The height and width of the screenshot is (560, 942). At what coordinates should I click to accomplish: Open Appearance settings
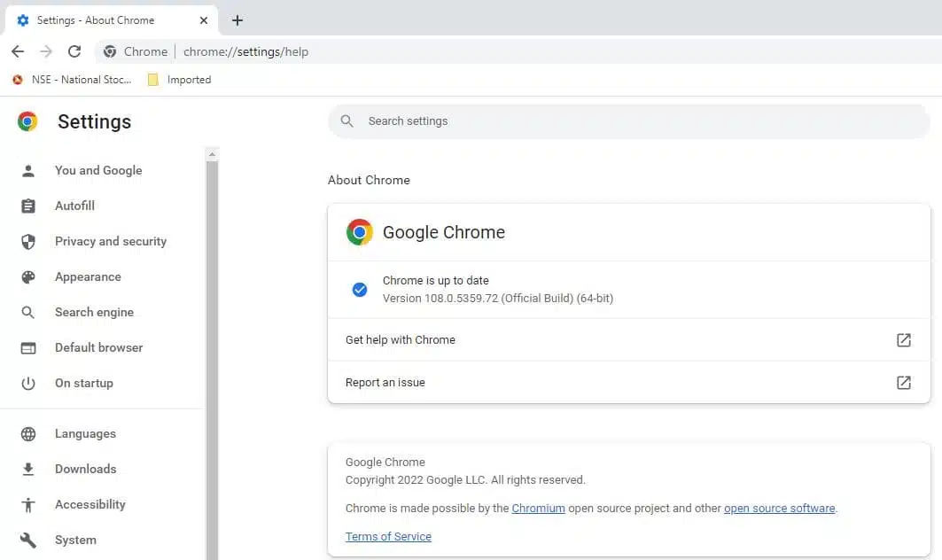(x=88, y=277)
